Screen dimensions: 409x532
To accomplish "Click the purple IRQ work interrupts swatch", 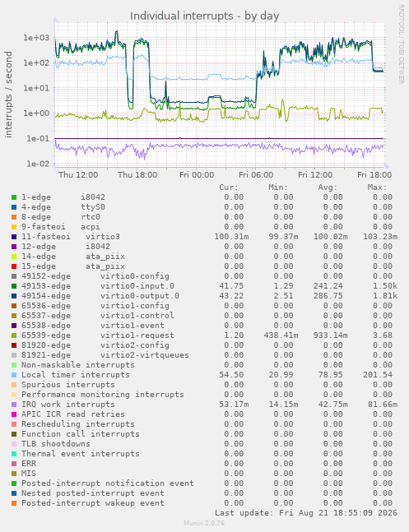I will point(14,405).
